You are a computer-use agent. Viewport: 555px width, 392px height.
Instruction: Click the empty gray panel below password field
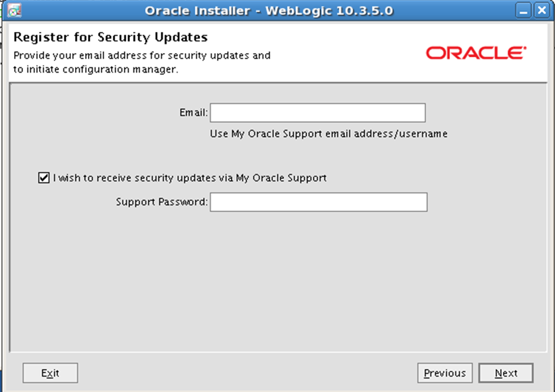[278, 282]
